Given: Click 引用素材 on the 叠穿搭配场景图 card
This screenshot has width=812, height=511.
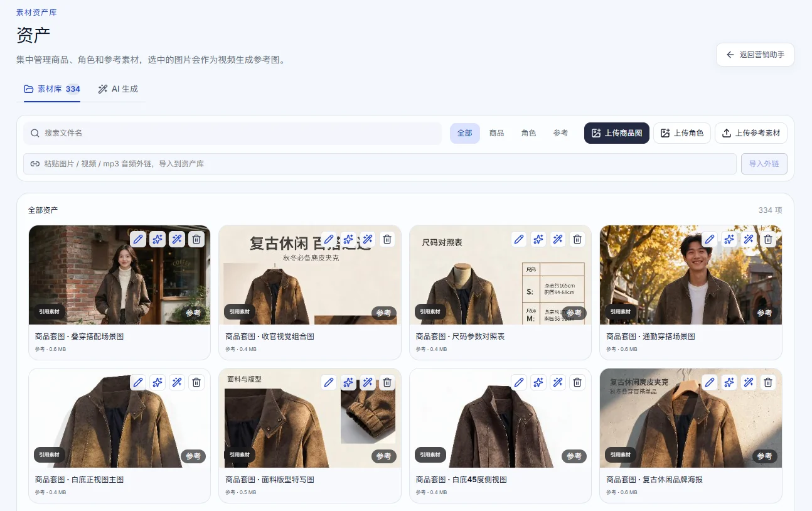Looking at the screenshot, I should coord(50,311).
